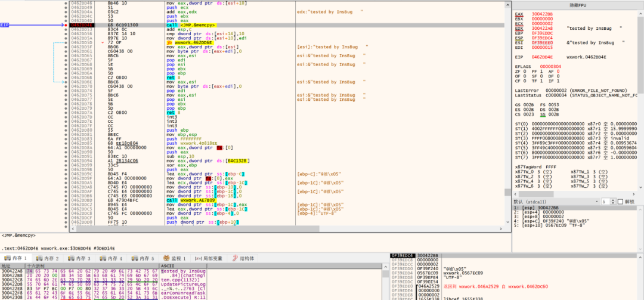The height and width of the screenshot is (300, 644).
Task: Toggle the 解锁 checkbox
Action: point(619,202)
